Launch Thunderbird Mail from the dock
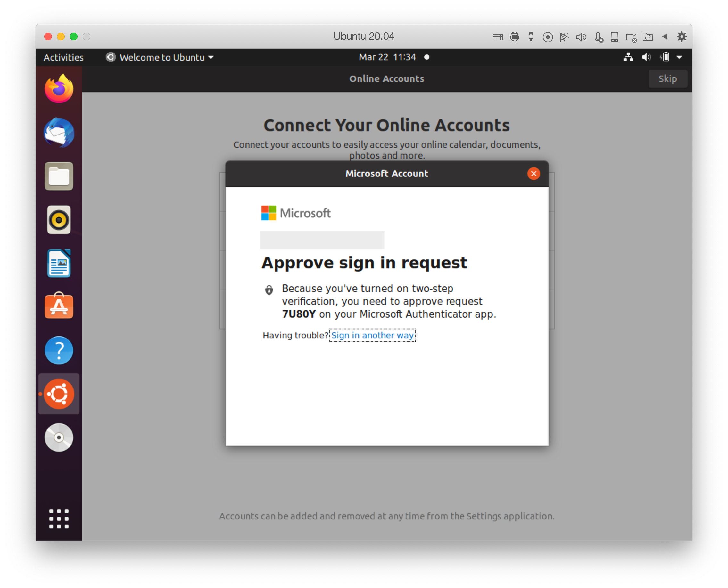 pyautogui.click(x=59, y=133)
